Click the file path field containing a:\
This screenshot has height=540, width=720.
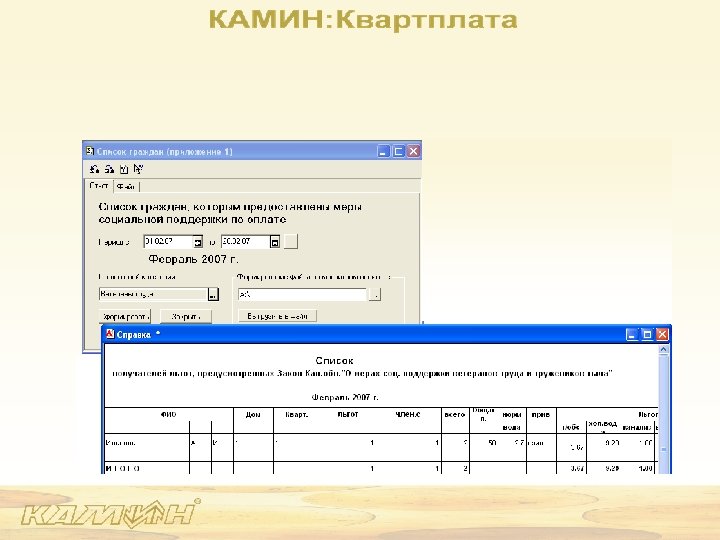tap(303, 294)
